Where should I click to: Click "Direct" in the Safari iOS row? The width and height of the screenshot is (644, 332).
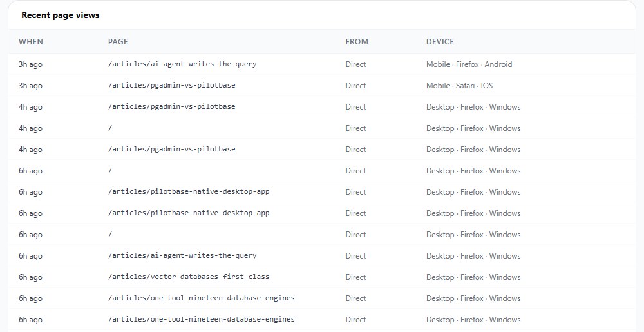(355, 86)
